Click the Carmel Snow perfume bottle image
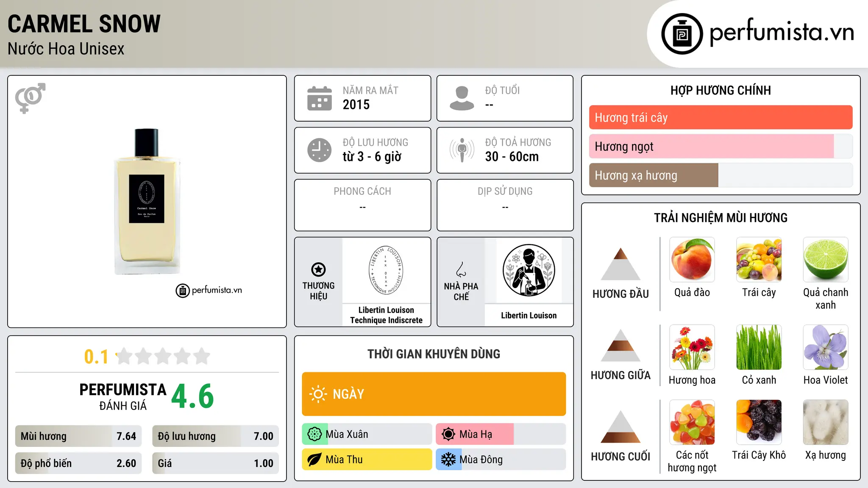Image resolution: width=868 pixels, height=488 pixels. click(x=147, y=202)
